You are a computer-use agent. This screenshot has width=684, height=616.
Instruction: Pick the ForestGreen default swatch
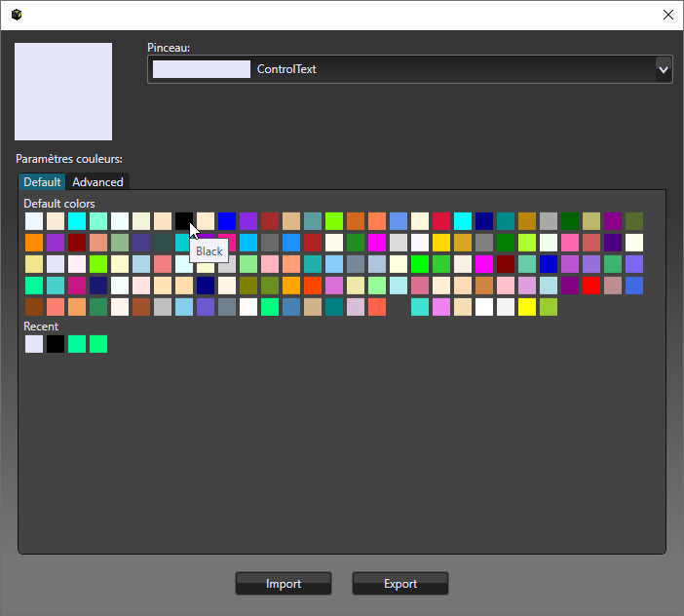(356, 243)
